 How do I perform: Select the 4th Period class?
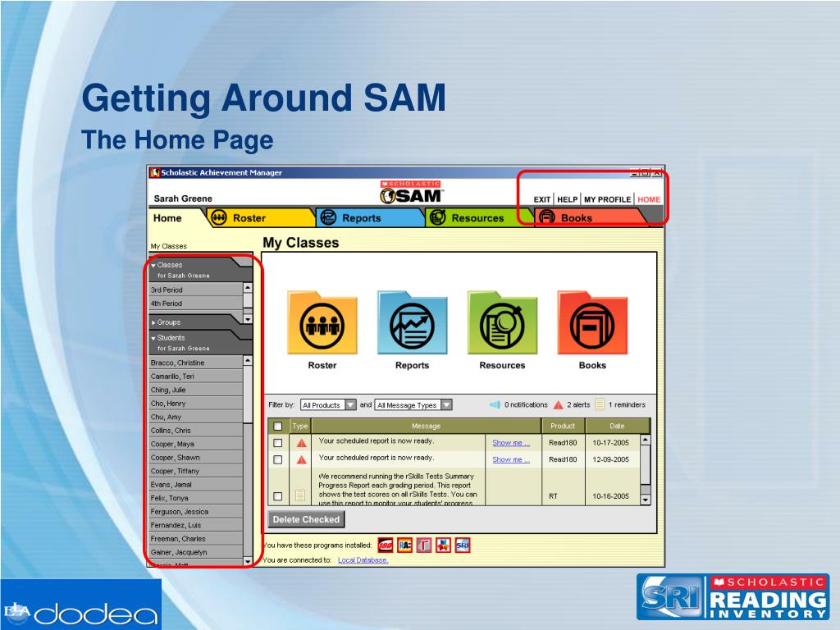pos(196,304)
